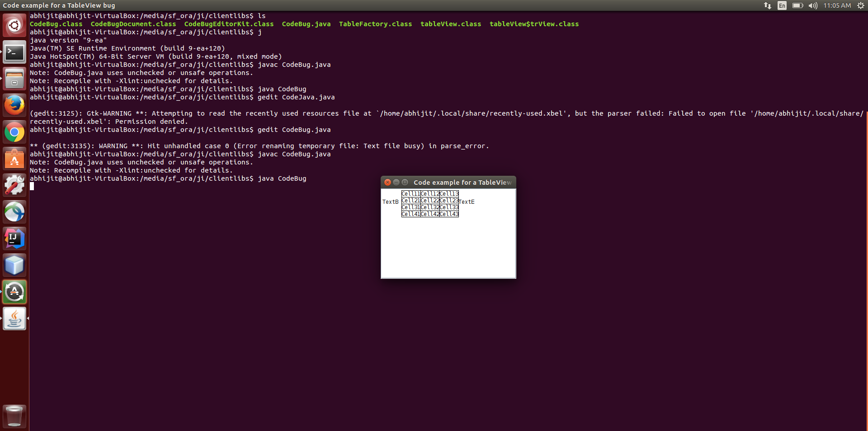Viewport: 868px width, 431px height.
Task: Open Ubuntu Software Center
Action: pos(14,159)
